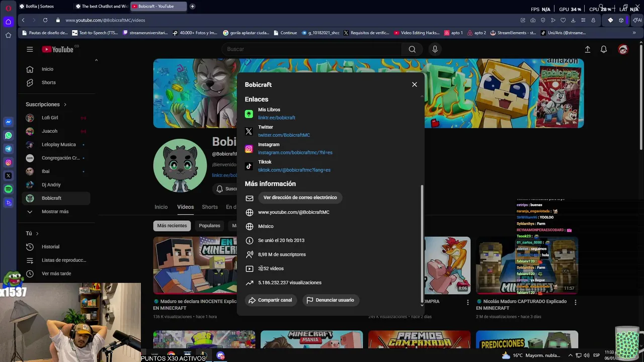644x362 pixels.
Task: Open a new browser tab
Action: tap(192, 6)
